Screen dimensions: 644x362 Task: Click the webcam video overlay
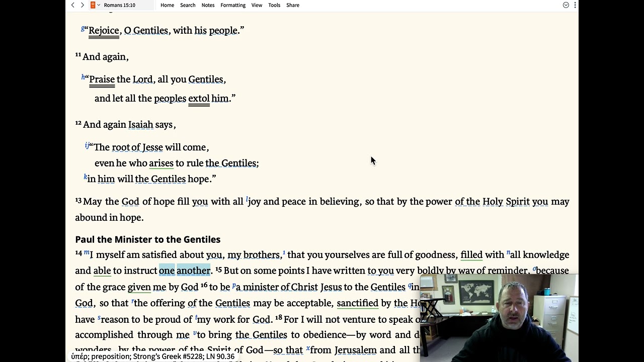tap(499, 318)
